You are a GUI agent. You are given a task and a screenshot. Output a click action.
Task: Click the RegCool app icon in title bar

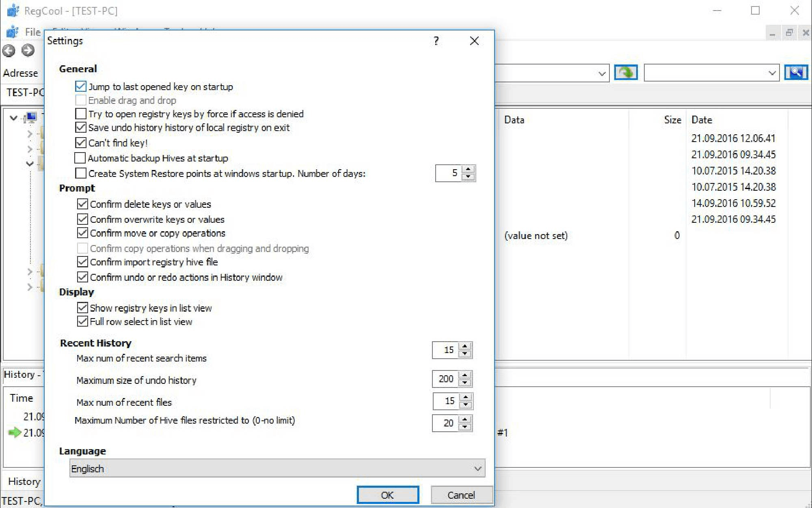13,11
